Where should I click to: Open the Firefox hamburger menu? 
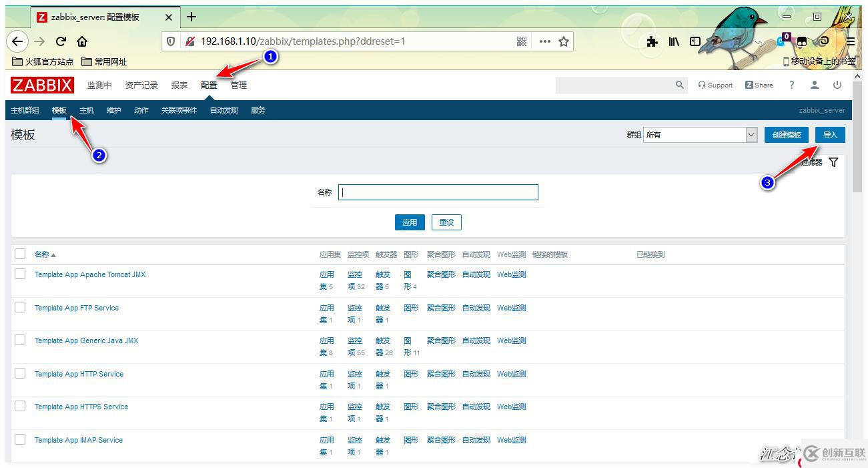851,41
